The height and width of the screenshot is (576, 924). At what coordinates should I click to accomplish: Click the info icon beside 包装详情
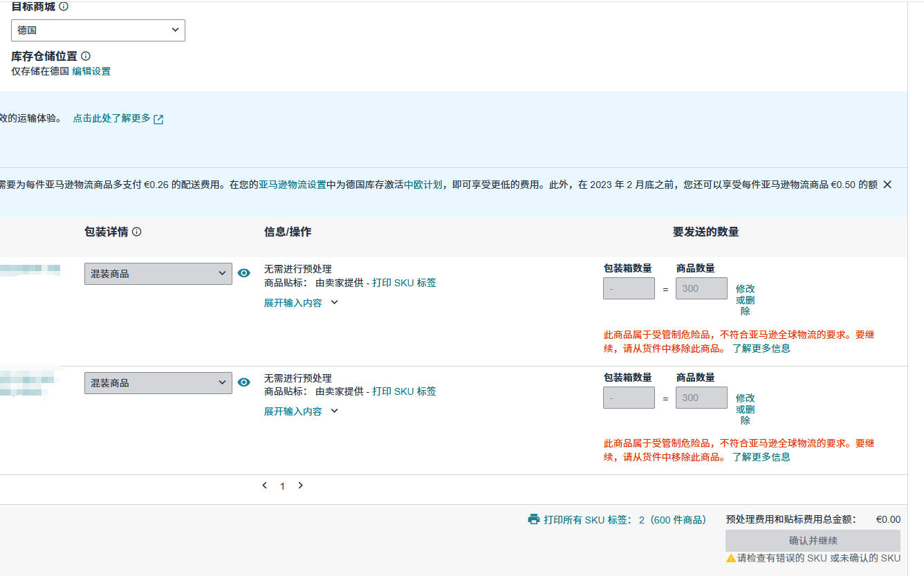(x=136, y=232)
